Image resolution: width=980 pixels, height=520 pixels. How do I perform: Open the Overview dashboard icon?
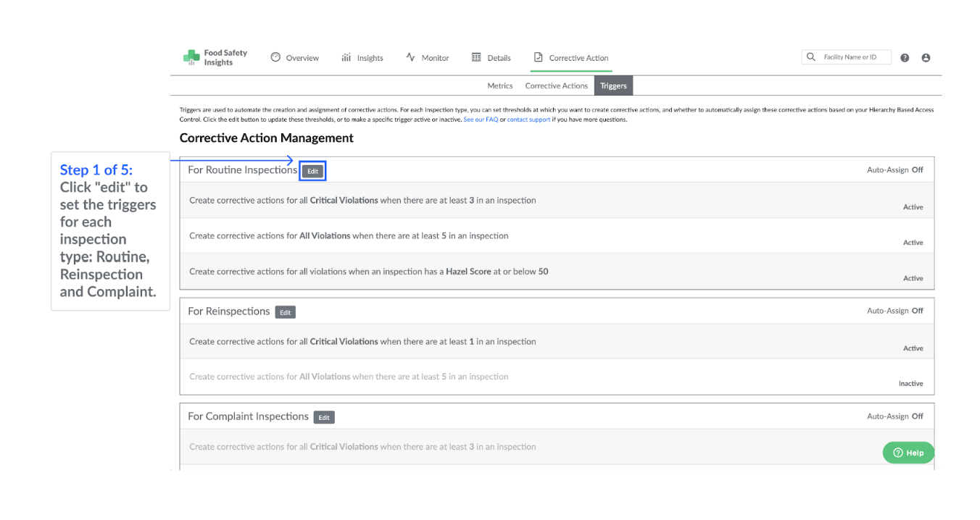point(275,56)
